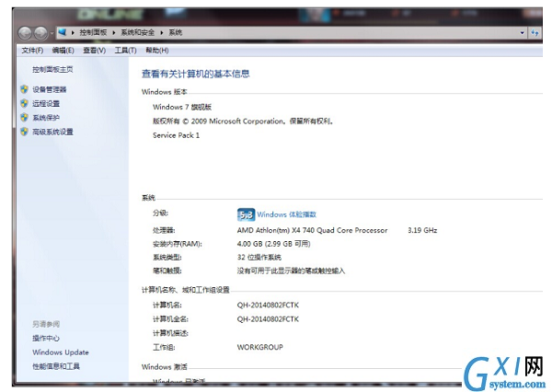Expand the arrow before 控制面板 breadcrumb
This screenshot has height=392, width=552.
point(73,33)
